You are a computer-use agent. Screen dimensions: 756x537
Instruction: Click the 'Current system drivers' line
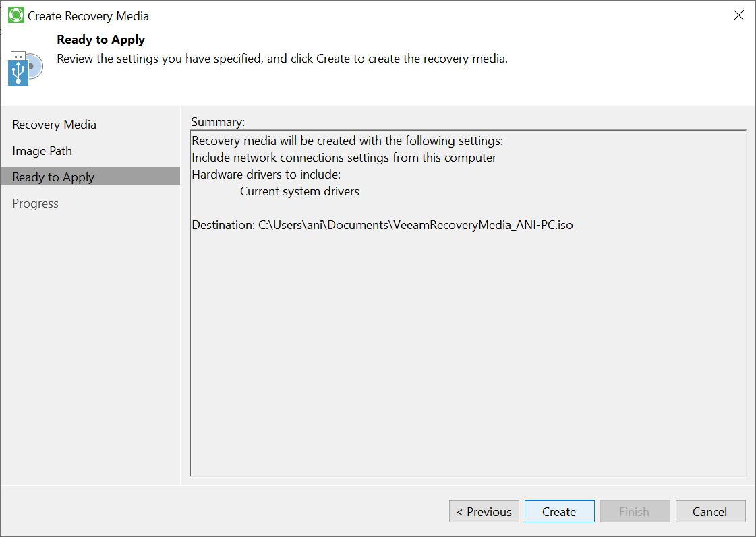(x=299, y=191)
